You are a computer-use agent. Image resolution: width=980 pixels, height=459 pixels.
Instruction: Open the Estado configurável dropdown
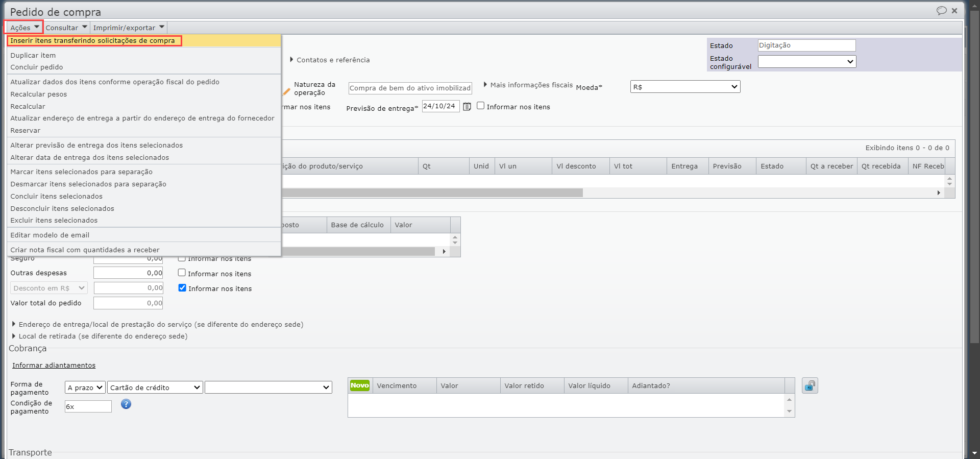[x=806, y=61]
